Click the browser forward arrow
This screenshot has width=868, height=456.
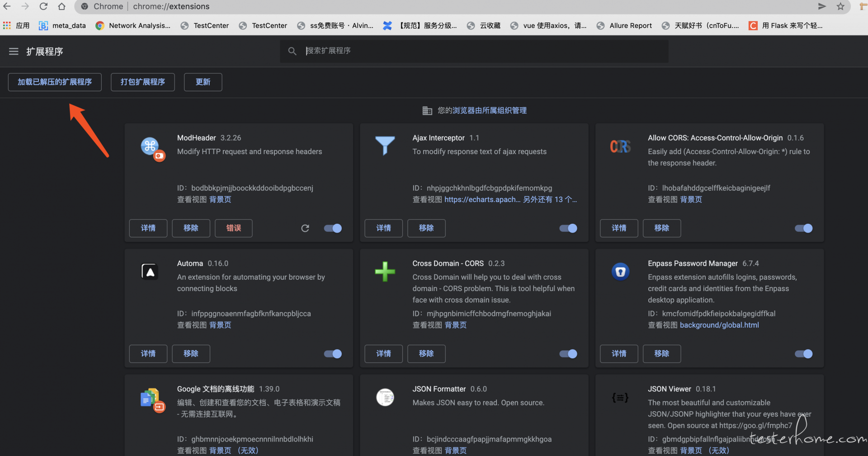point(25,6)
